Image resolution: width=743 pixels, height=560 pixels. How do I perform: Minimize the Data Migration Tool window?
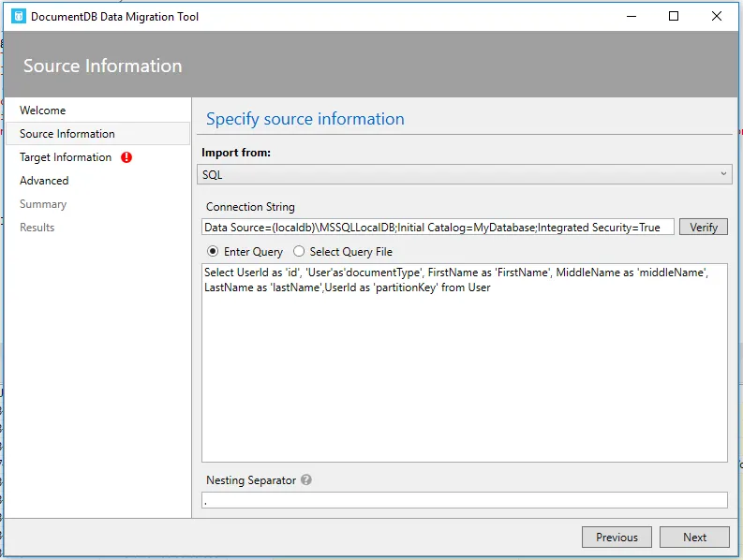pyautogui.click(x=632, y=16)
